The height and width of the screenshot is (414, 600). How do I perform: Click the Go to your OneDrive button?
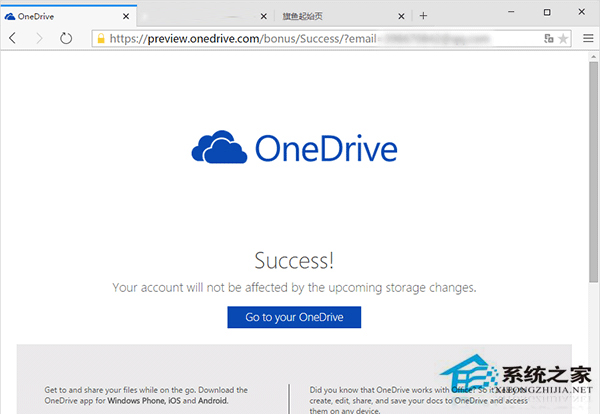click(x=294, y=317)
